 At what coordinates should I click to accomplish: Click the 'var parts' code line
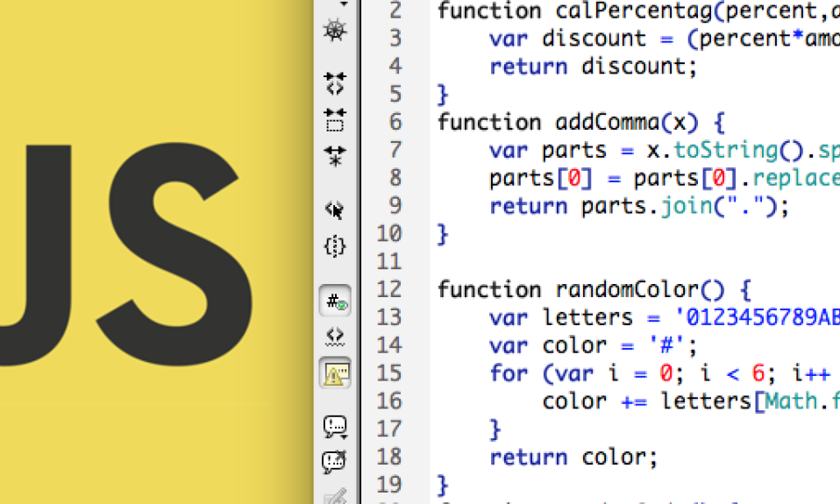[x=665, y=151]
